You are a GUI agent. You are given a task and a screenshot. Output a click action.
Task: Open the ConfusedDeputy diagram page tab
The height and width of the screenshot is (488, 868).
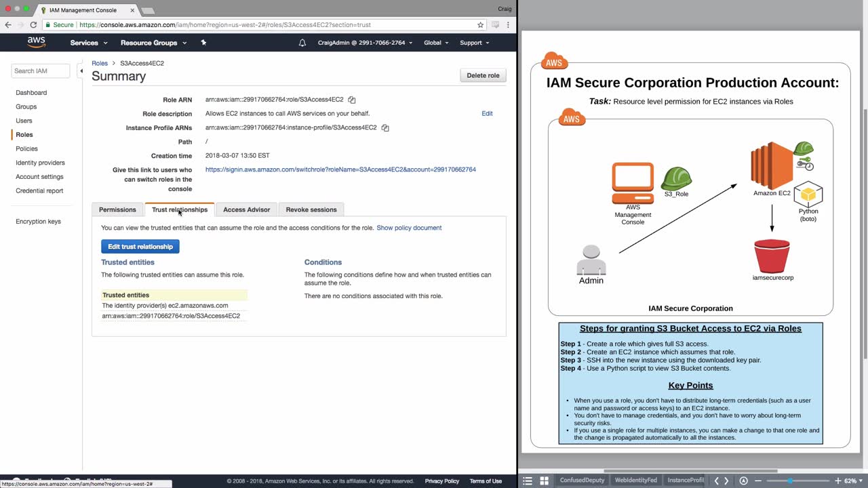582,481
